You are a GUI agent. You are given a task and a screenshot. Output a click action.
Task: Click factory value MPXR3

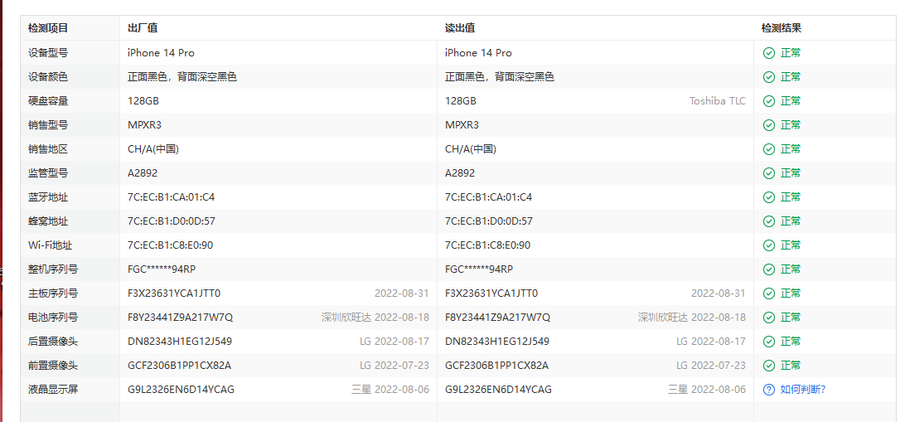click(144, 125)
